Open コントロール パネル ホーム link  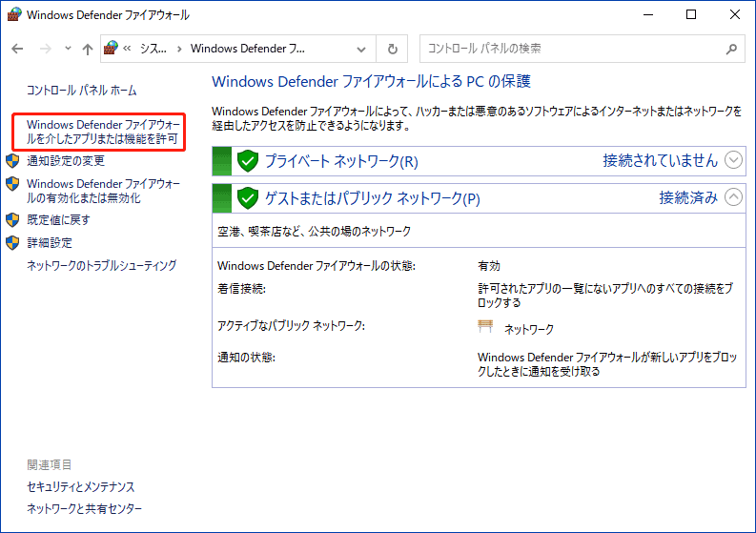[81, 91]
